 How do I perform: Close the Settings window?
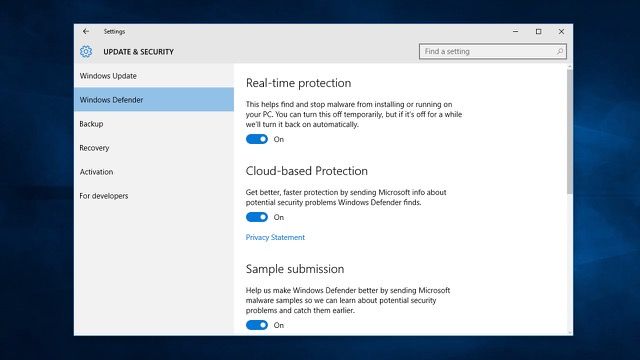(x=561, y=31)
